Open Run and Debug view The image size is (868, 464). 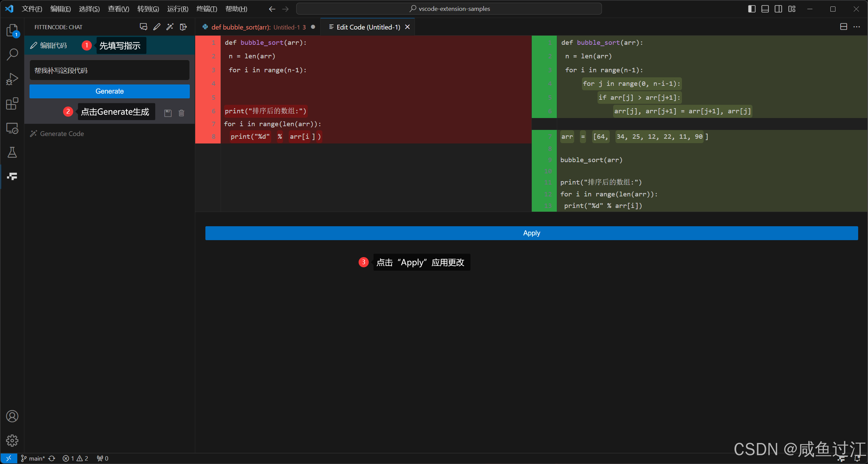pyautogui.click(x=12, y=79)
